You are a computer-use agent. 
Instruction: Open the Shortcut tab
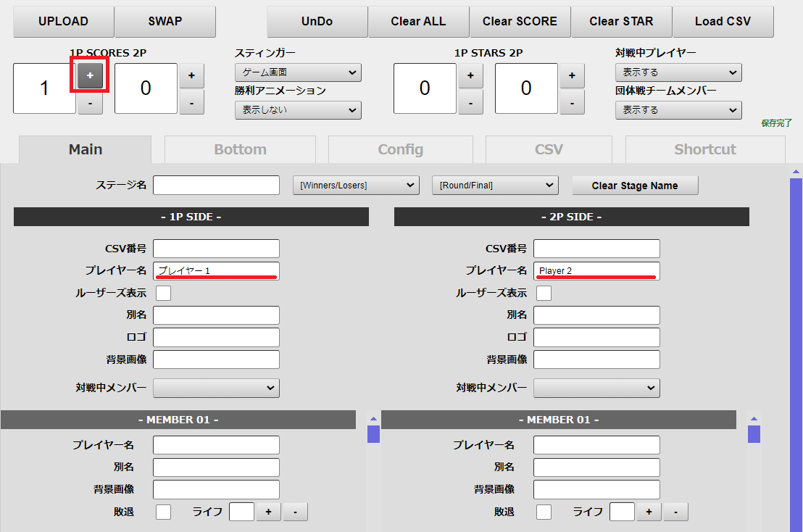point(705,149)
